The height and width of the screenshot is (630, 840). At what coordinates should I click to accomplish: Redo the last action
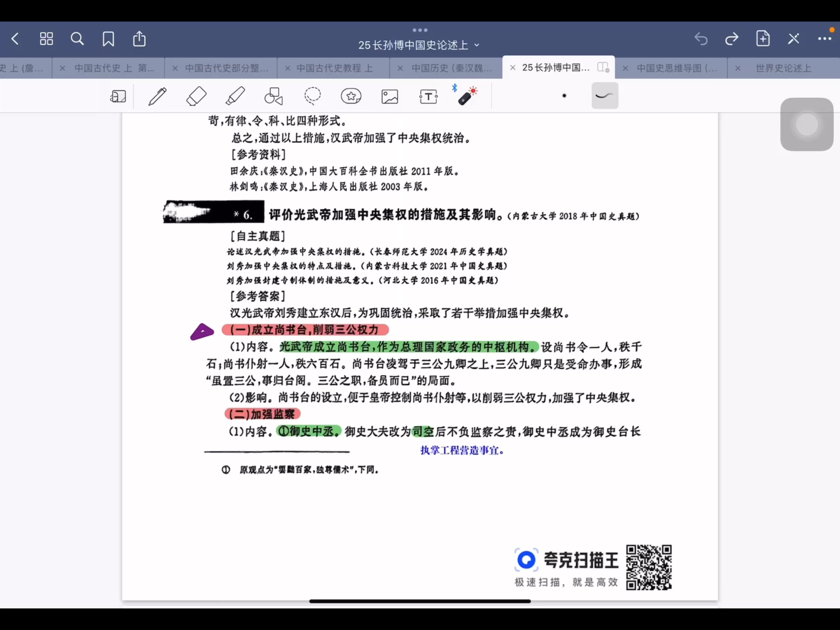pos(732,38)
